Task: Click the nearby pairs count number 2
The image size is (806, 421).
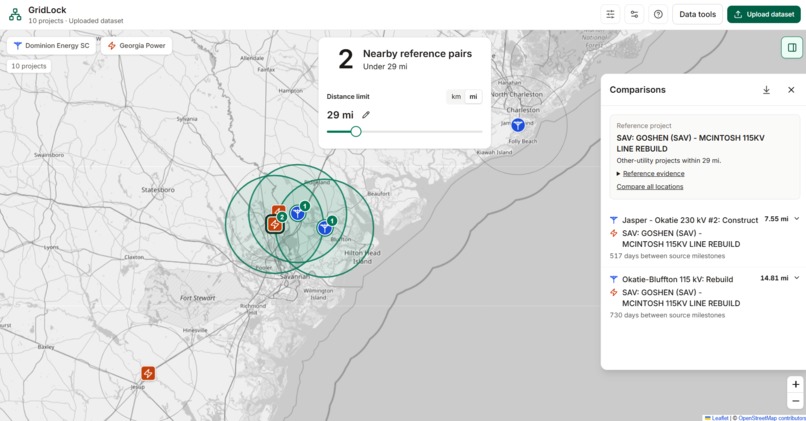Action: [345, 59]
